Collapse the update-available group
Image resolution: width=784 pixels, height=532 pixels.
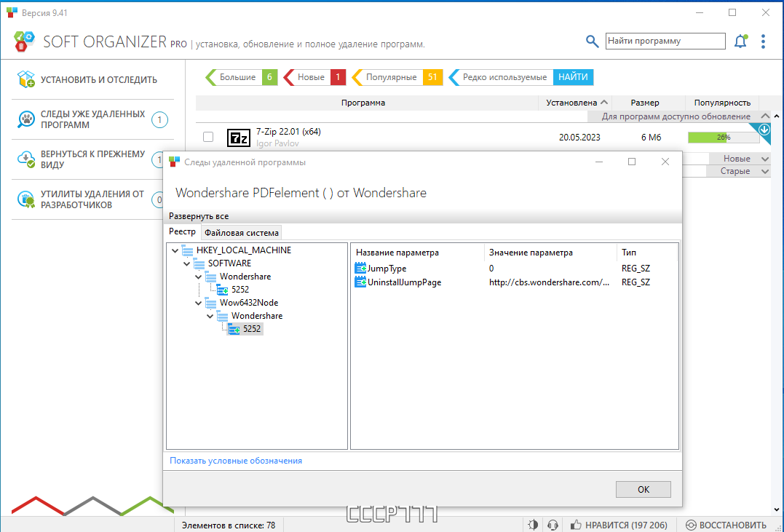pos(765,116)
